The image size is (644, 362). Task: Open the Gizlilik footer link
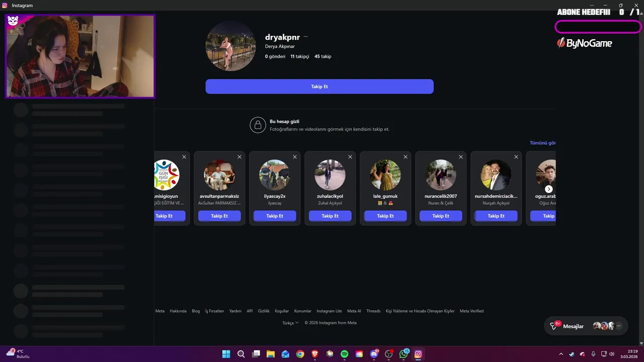pyautogui.click(x=264, y=311)
